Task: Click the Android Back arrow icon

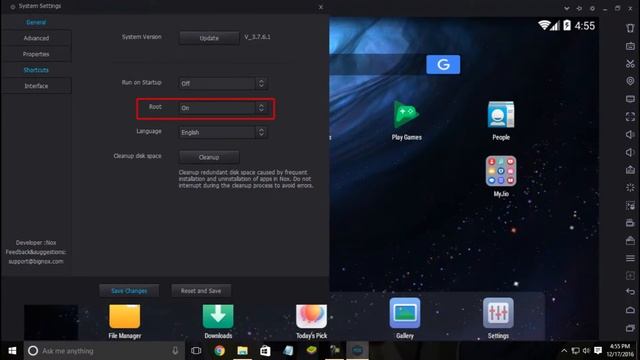Action: [x=630, y=291]
